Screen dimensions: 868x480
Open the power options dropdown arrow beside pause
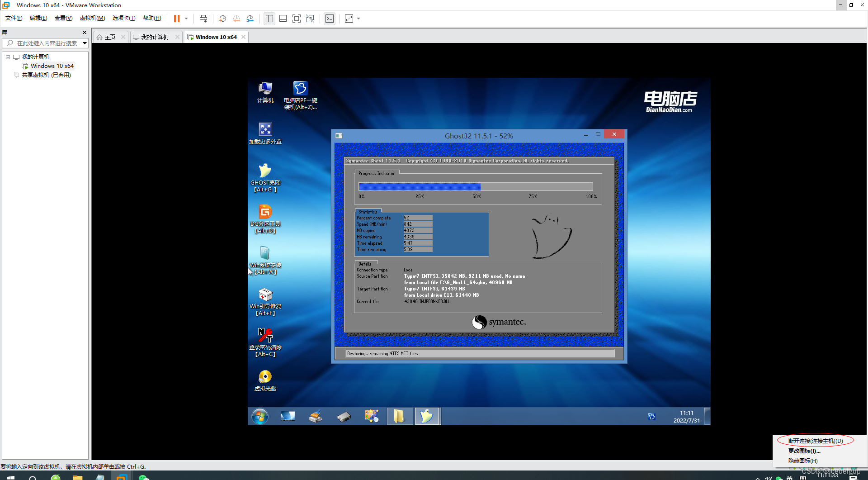pyautogui.click(x=186, y=19)
